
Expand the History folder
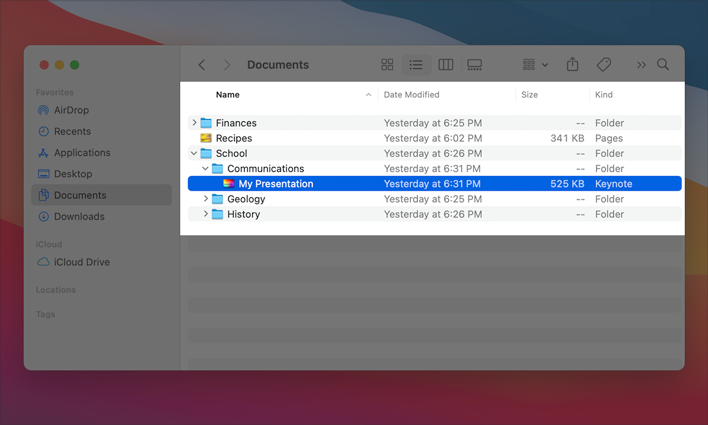click(206, 214)
